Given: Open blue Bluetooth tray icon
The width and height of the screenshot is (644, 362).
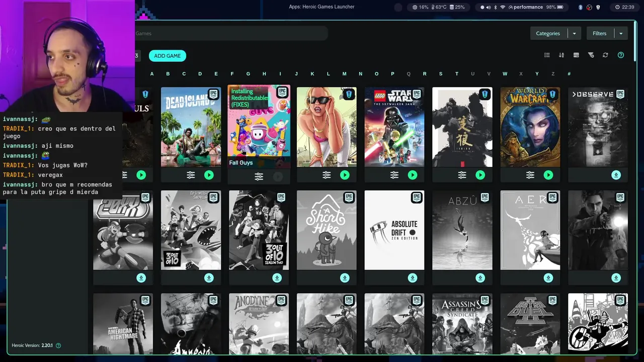Looking at the screenshot, I should (x=581, y=8).
